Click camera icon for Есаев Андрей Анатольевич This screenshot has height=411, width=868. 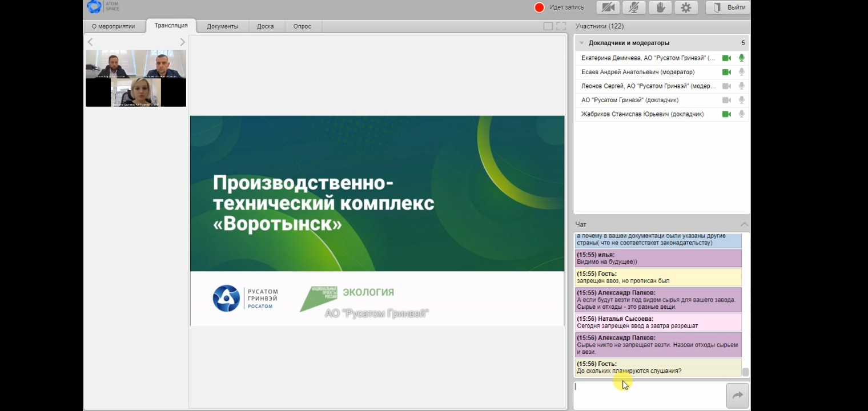pos(726,72)
